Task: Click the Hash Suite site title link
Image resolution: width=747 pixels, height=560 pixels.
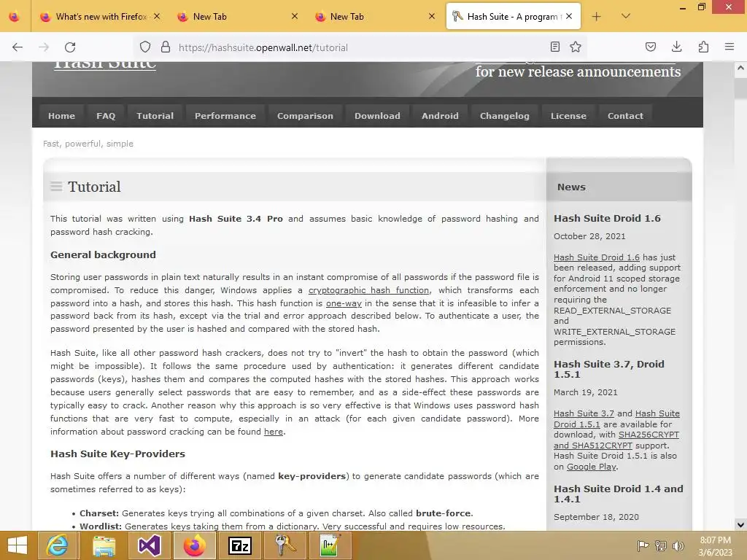Action: [105, 65]
